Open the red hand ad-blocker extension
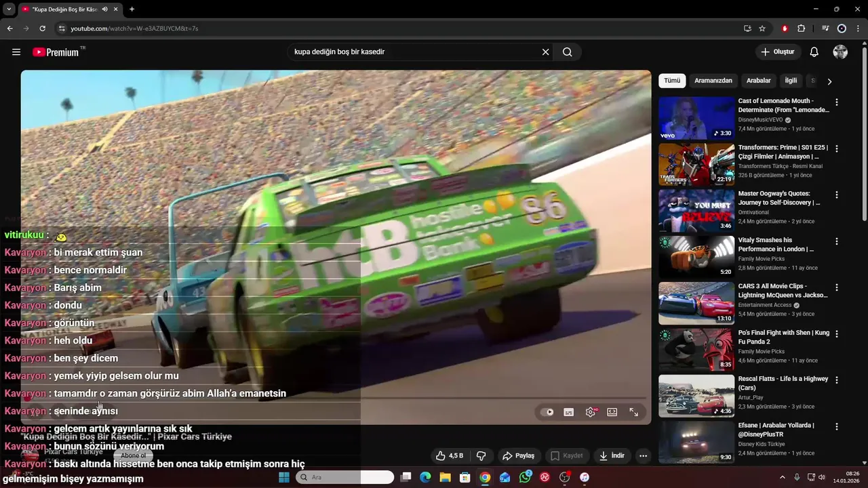 click(785, 28)
